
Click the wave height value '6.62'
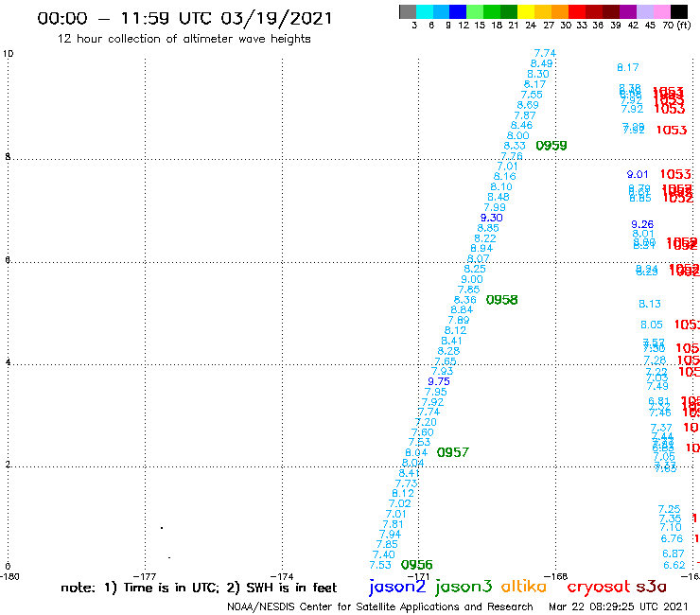pos(674,566)
